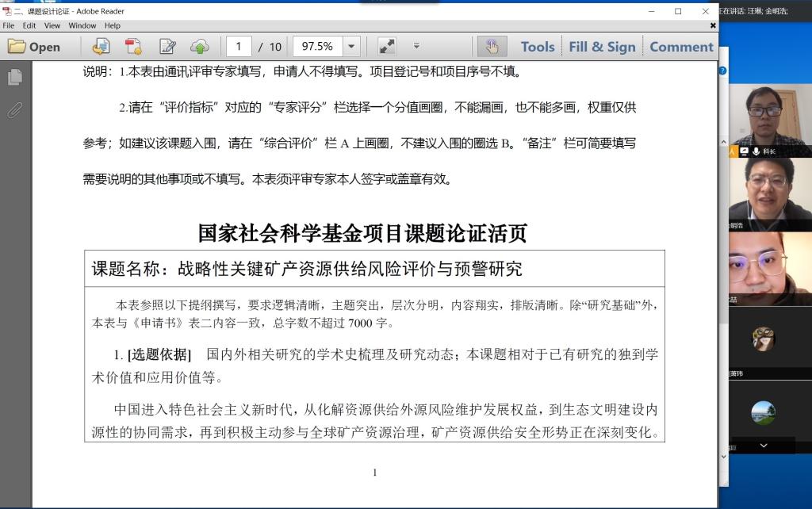Open the attachments paperclip panel
Screen dimensions: 812x509
[15, 109]
